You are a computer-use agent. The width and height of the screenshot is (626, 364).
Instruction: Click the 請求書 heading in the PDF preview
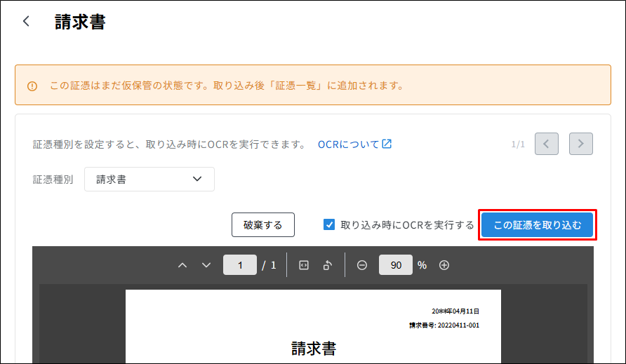coord(314,349)
